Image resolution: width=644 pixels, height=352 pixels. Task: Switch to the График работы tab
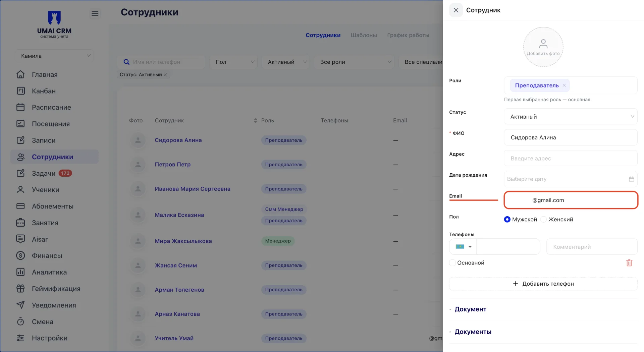[x=408, y=35]
